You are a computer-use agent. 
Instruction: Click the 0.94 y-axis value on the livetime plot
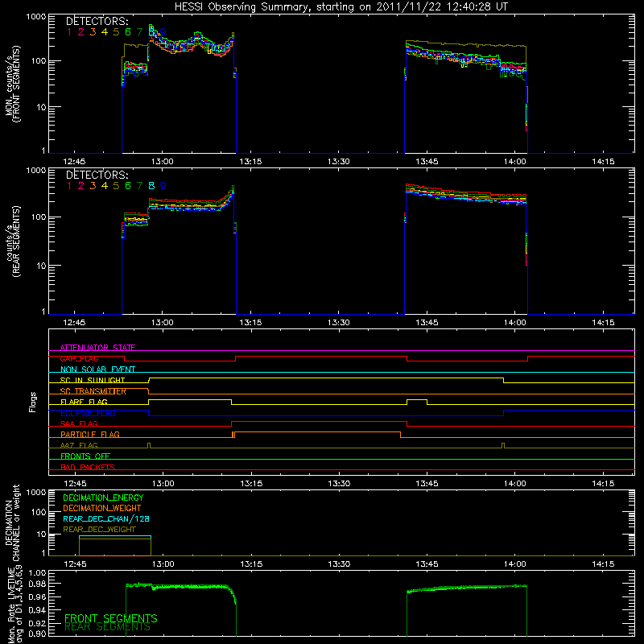(37, 609)
